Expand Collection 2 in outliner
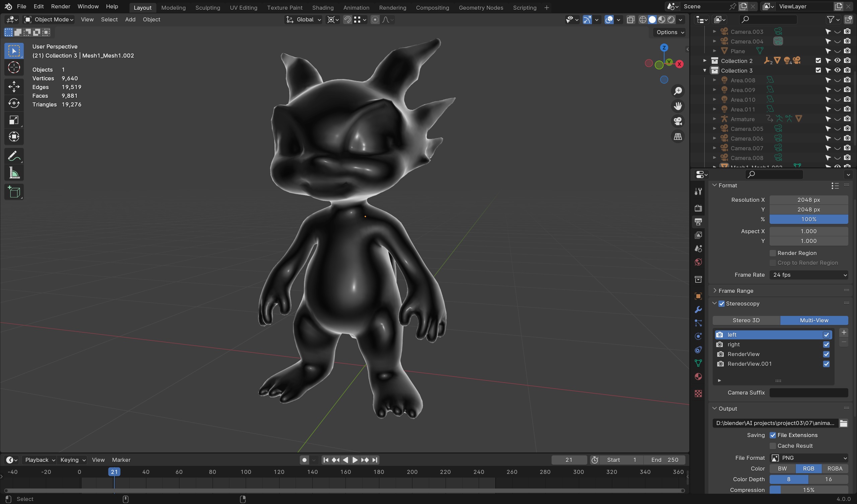The height and width of the screenshot is (504, 857). 705,61
